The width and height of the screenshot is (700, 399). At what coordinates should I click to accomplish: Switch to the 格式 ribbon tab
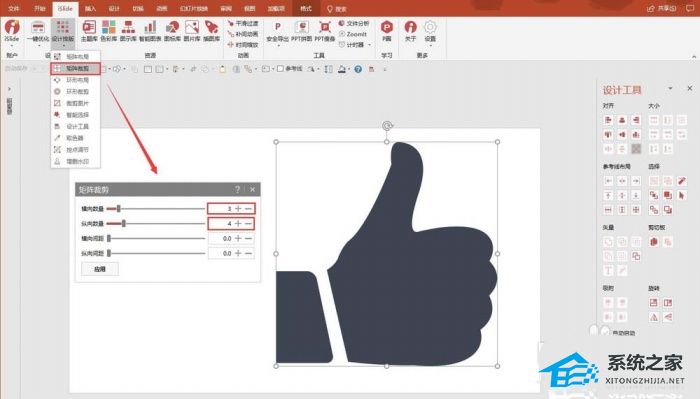(x=306, y=8)
